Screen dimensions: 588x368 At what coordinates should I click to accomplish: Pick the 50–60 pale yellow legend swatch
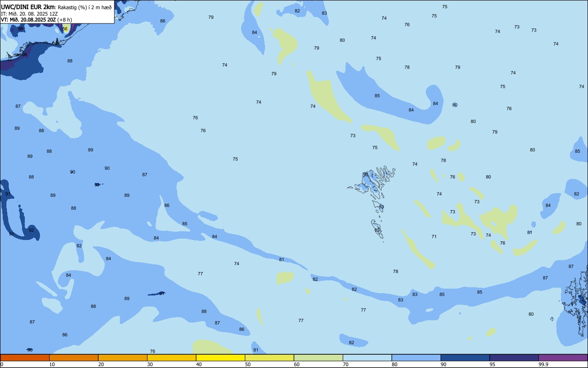[269, 357]
